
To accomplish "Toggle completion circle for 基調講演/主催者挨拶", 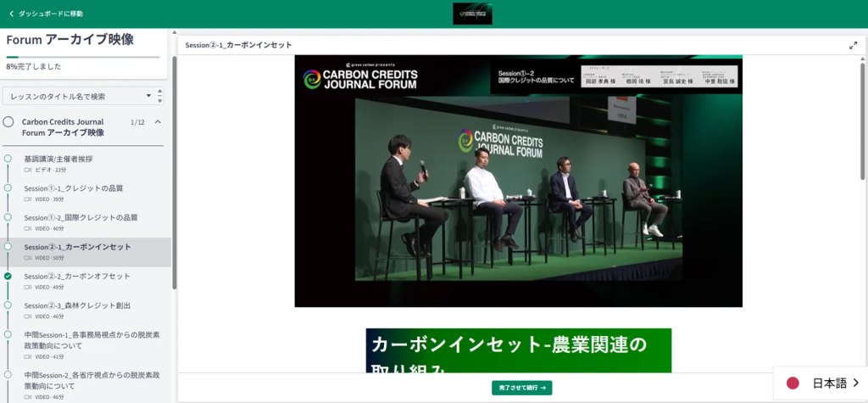I will click(8, 159).
